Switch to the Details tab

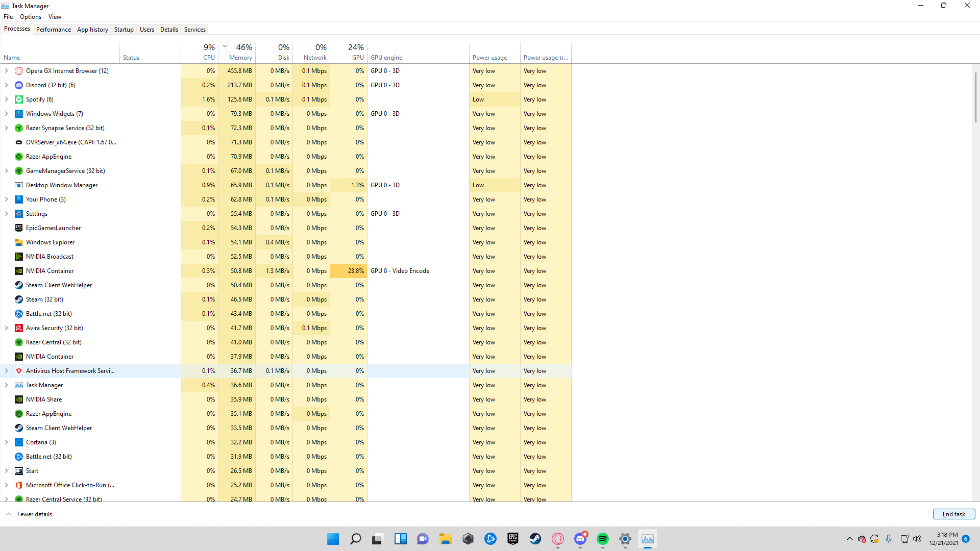[169, 30]
